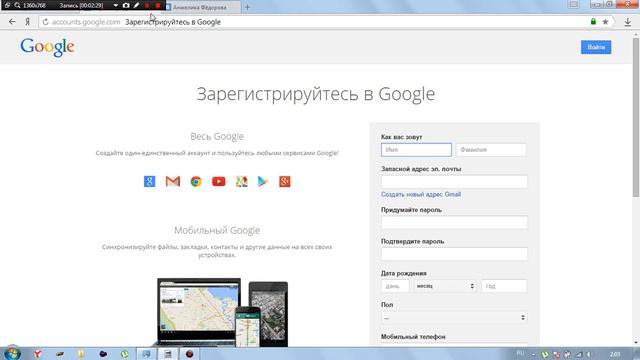Click the scrollbar down arrow
The width and height of the screenshot is (640, 360).
click(636, 343)
